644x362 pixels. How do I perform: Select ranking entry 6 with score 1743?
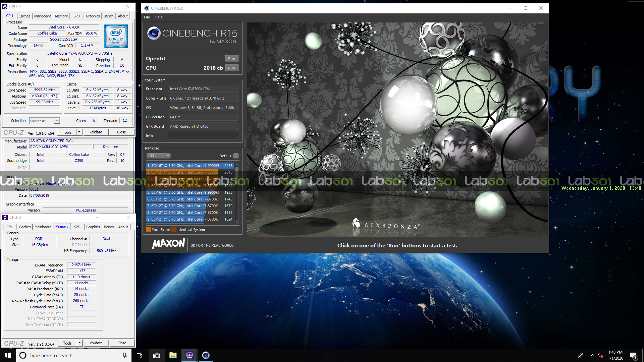coord(190,199)
